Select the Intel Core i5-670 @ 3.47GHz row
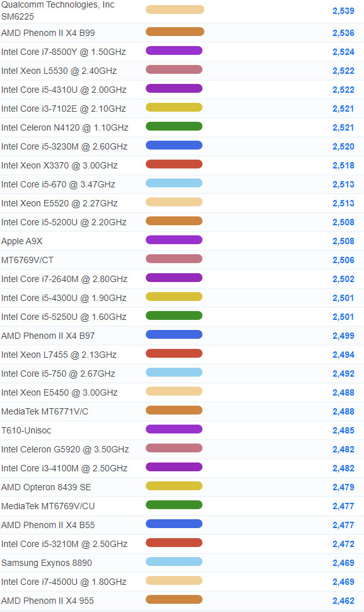The height and width of the screenshot is (612, 364). 182,184
